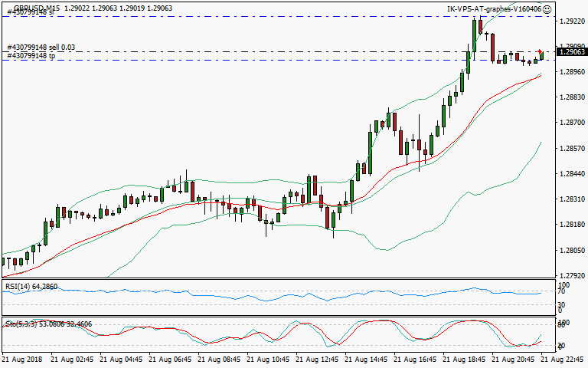Viewport: 588px width, 368px height.
Task: Click the IK-VPS-AT-graphes-V160406 expert name
Action: (x=495, y=9)
